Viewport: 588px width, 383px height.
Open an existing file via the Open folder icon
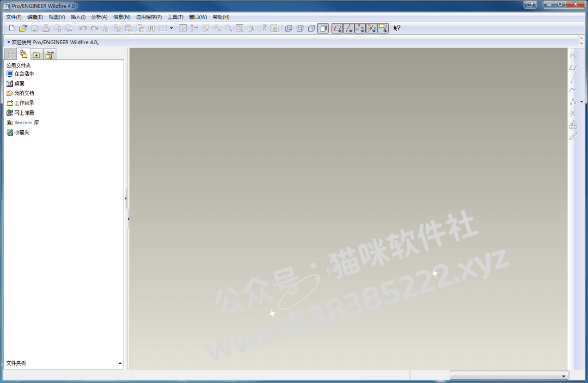pyautogui.click(x=23, y=28)
